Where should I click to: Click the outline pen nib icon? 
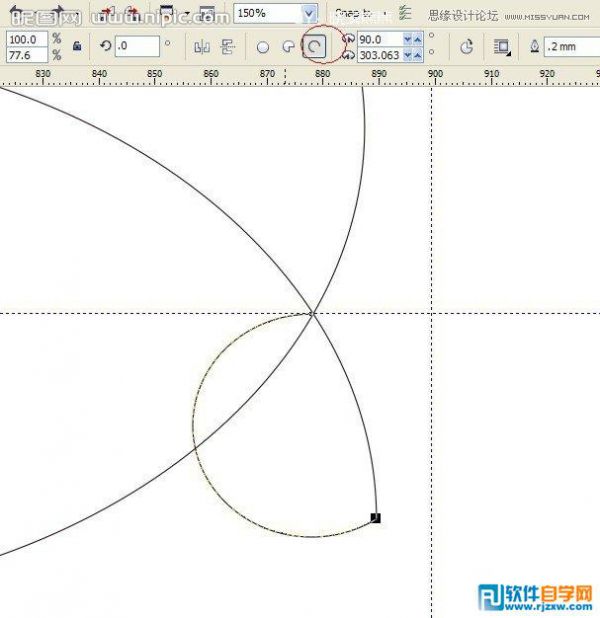[x=534, y=47]
